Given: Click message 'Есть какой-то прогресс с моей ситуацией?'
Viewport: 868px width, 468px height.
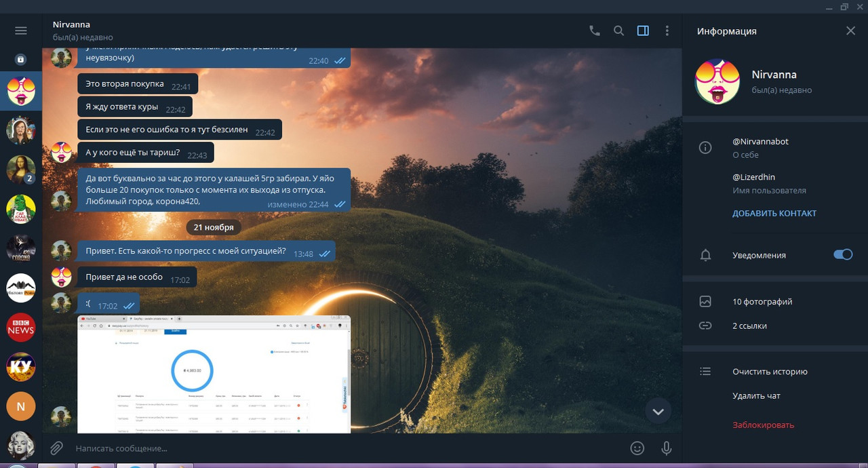Looking at the screenshot, I should pyautogui.click(x=206, y=252).
